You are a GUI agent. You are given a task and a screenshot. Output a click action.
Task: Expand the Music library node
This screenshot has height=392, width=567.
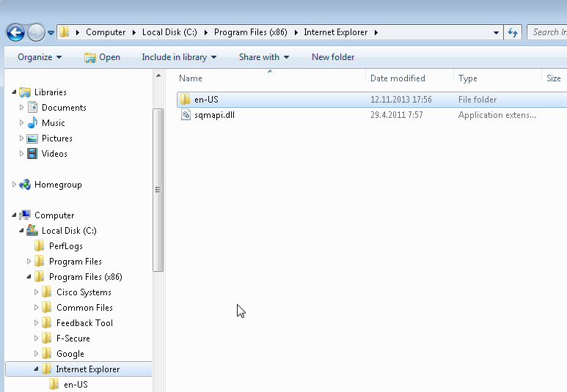coord(21,123)
